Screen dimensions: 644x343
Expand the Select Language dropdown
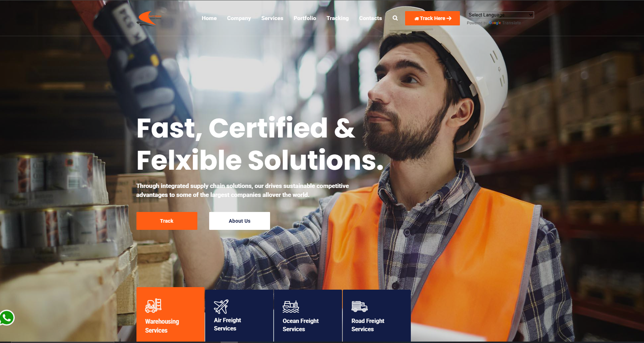(x=500, y=15)
